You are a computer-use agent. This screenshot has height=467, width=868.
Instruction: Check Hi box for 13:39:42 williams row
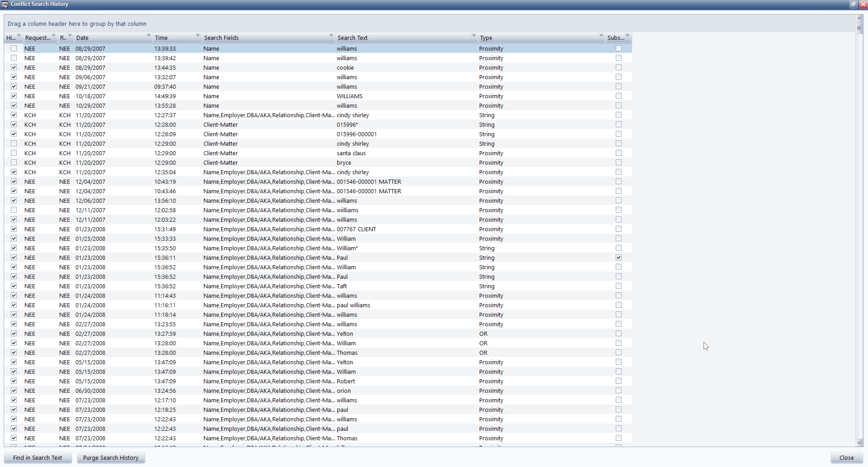[14, 58]
